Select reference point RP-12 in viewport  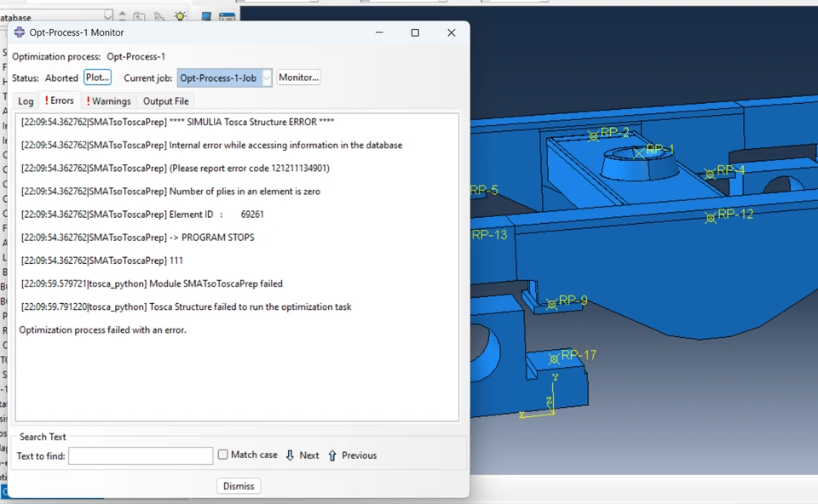tap(711, 218)
